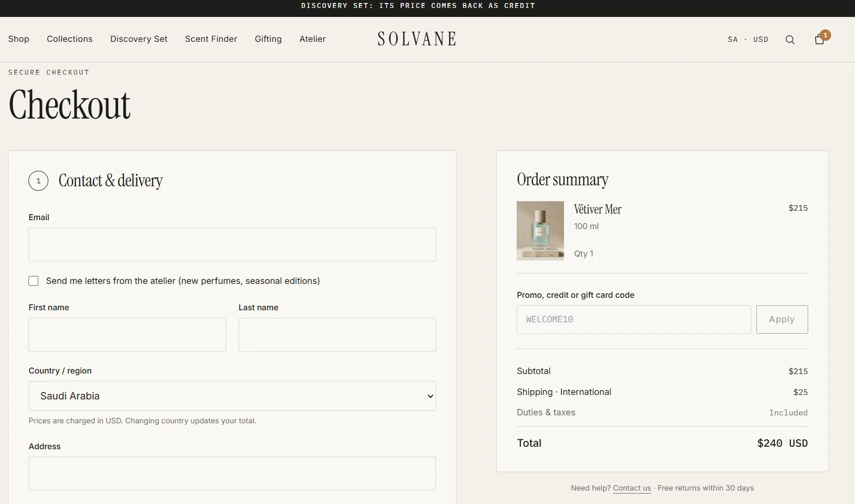855x504 pixels.
Task: Focus the Last name field
Action: (337, 335)
